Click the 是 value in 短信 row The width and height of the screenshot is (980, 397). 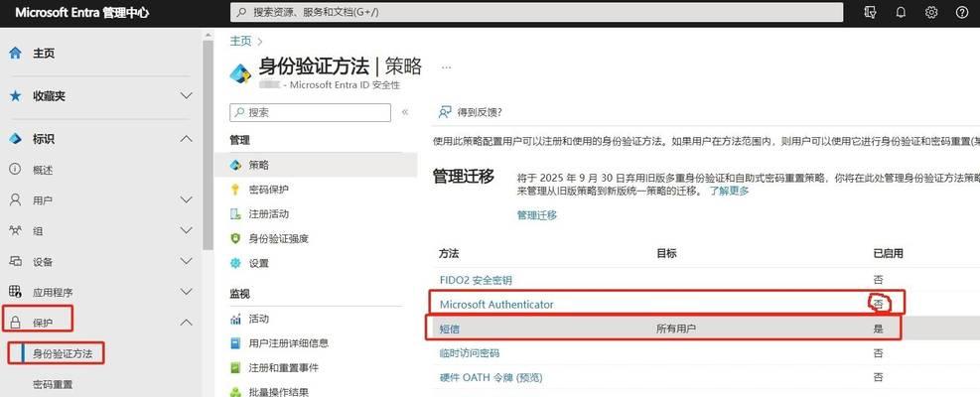[878, 329]
